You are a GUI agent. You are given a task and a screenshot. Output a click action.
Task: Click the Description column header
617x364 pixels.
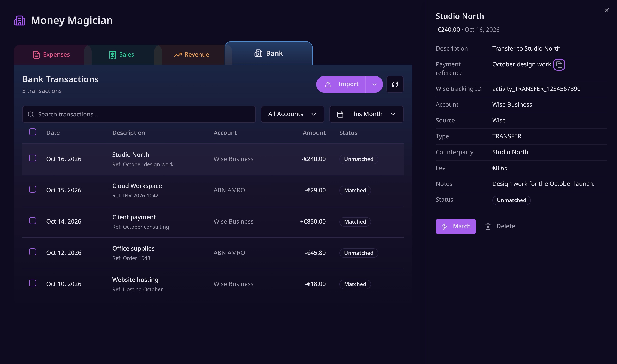pyautogui.click(x=129, y=133)
